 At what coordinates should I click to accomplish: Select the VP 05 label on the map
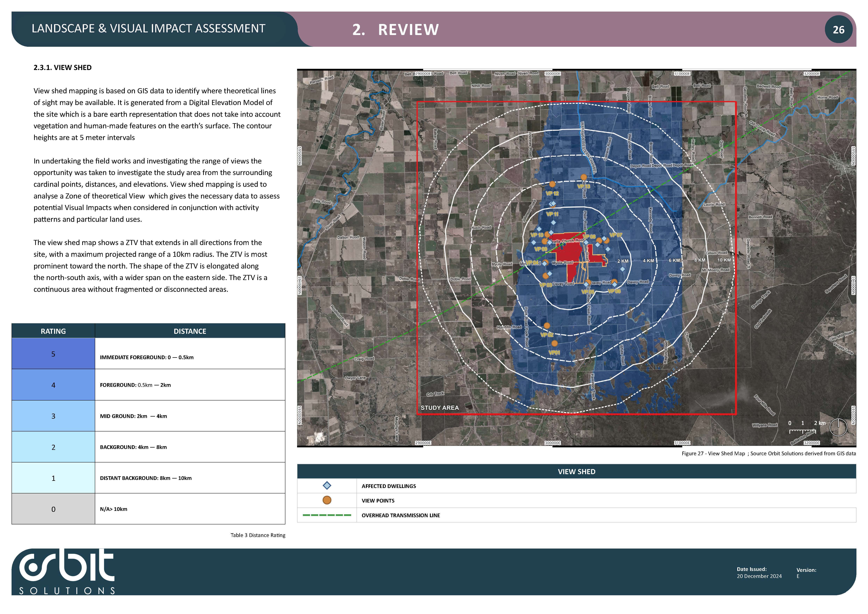[588, 292]
